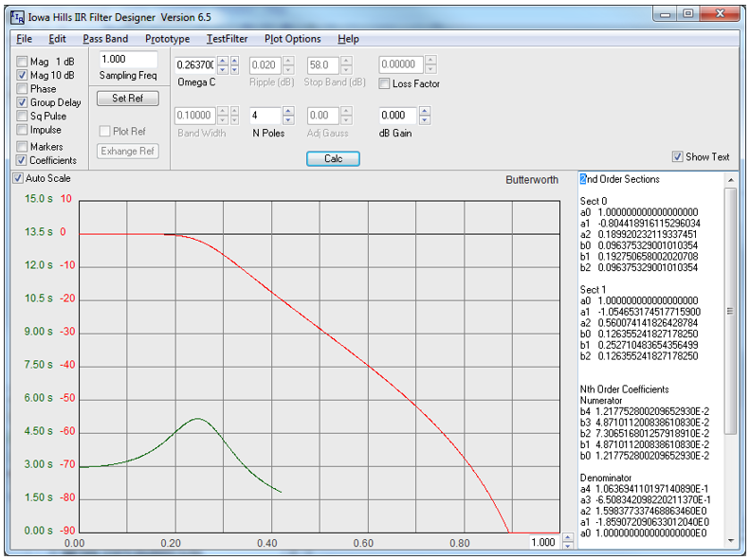Click the Set Ref button

pyautogui.click(x=128, y=99)
